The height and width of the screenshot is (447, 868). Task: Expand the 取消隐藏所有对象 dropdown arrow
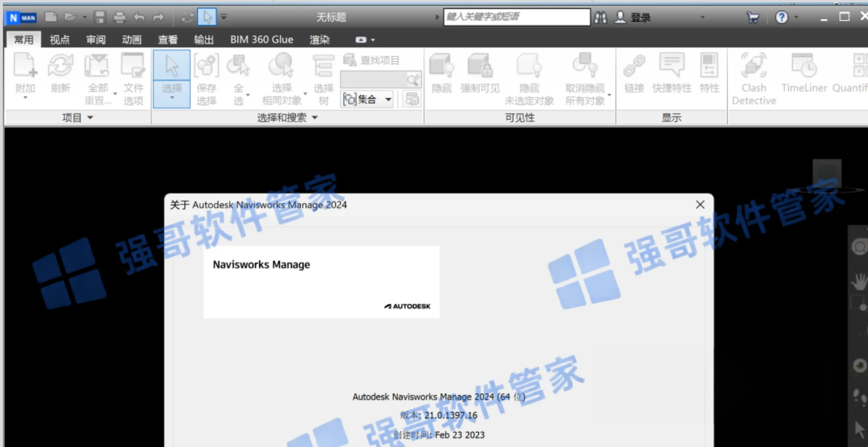point(609,95)
